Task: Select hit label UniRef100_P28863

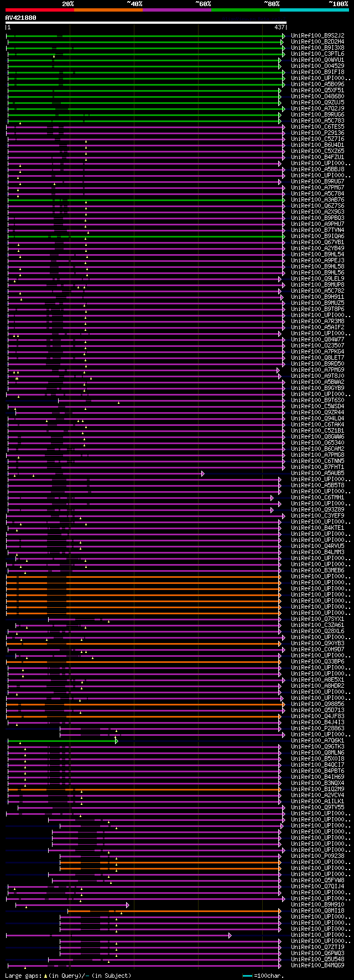Action: point(317,728)
